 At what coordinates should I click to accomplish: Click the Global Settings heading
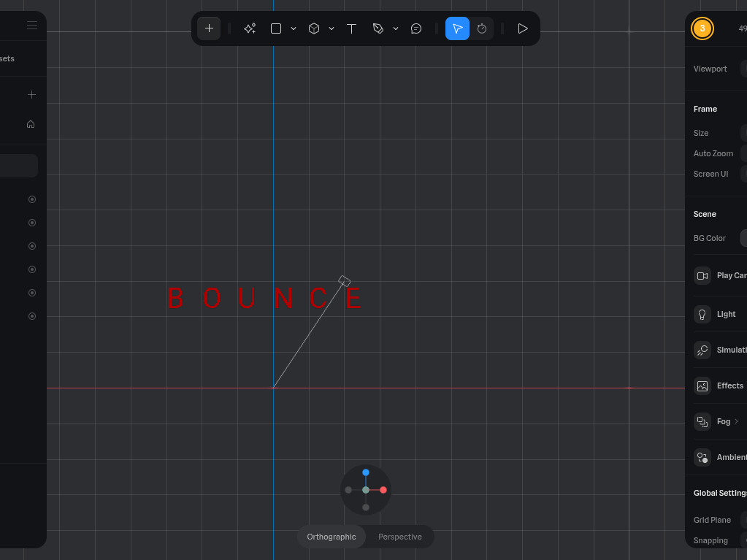(720, 494)
